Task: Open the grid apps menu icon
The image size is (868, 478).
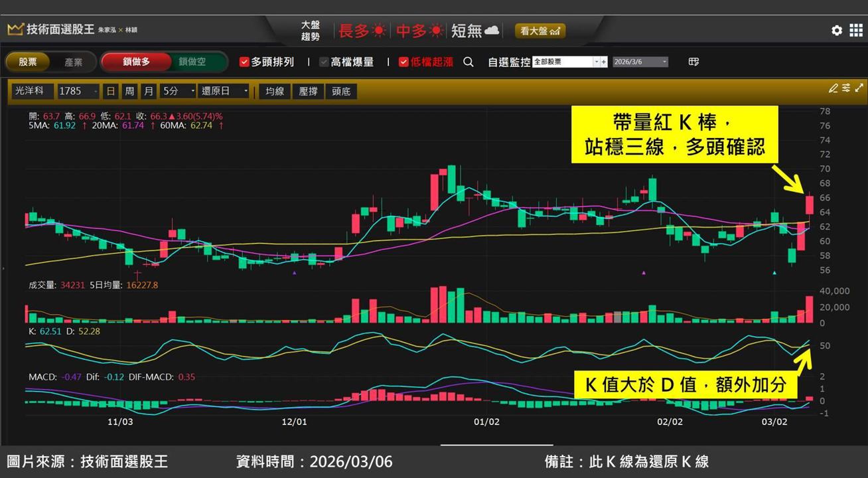Action: coord(856,31)
